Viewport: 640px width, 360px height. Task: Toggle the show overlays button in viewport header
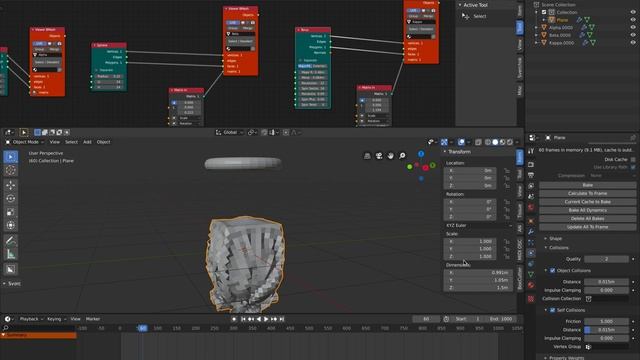point(461,142)
